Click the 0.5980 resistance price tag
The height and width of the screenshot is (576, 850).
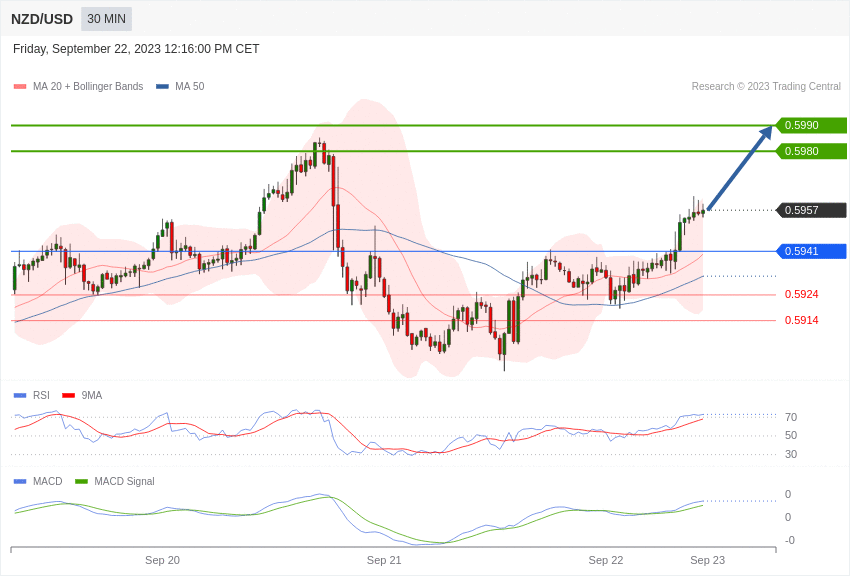point(811,151)
